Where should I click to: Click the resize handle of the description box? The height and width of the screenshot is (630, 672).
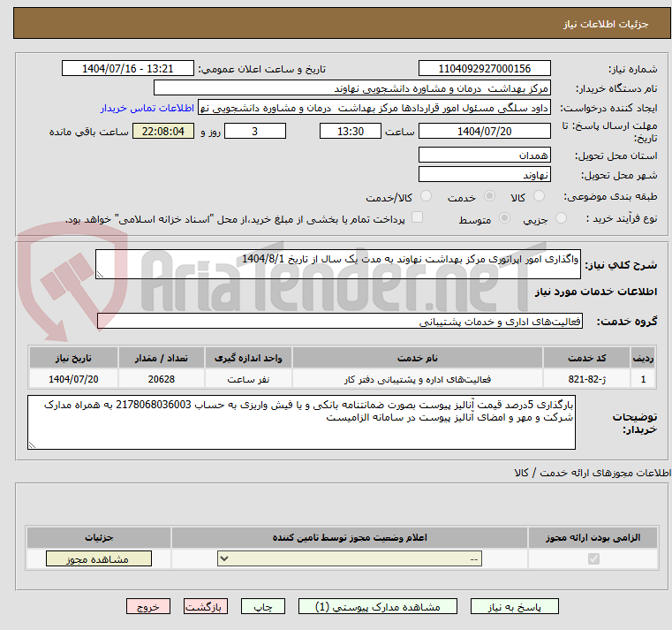[x=100, y=275]
